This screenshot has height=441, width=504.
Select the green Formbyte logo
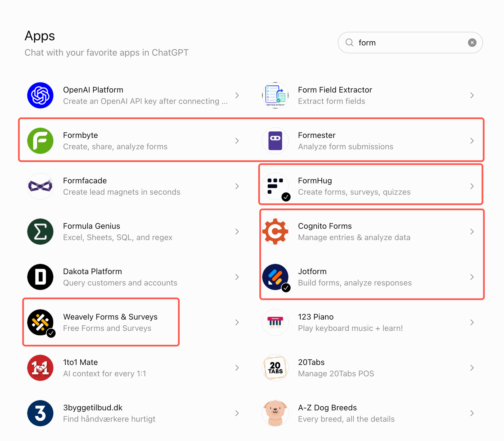pyautogui.click(x=40, y=141)
